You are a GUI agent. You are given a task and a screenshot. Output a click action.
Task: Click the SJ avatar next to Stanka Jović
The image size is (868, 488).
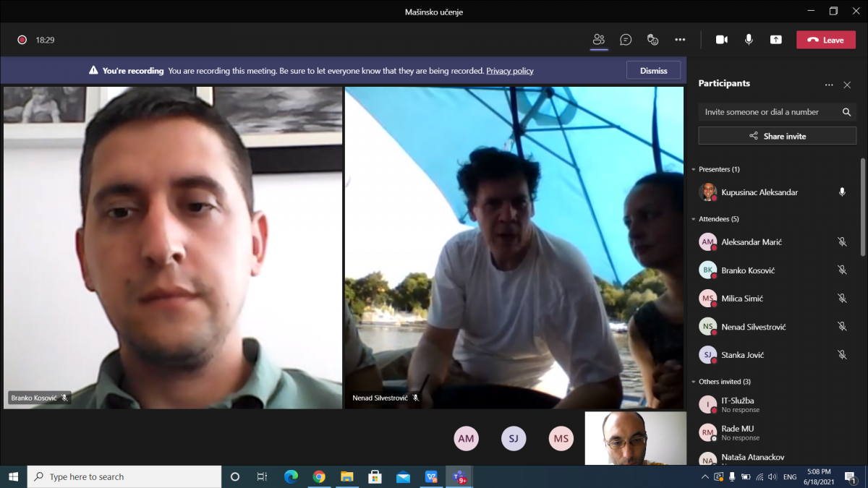coord(707,355)
